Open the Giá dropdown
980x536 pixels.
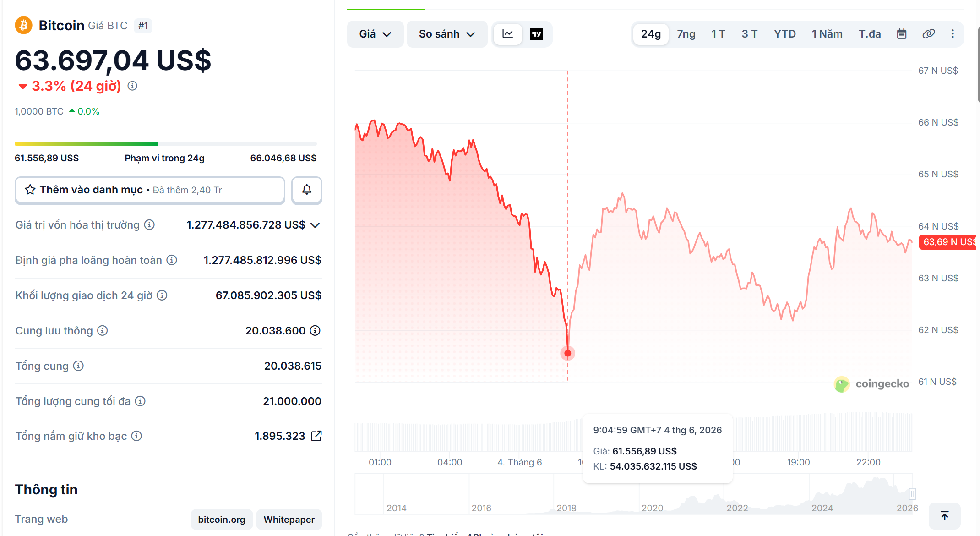375,34
